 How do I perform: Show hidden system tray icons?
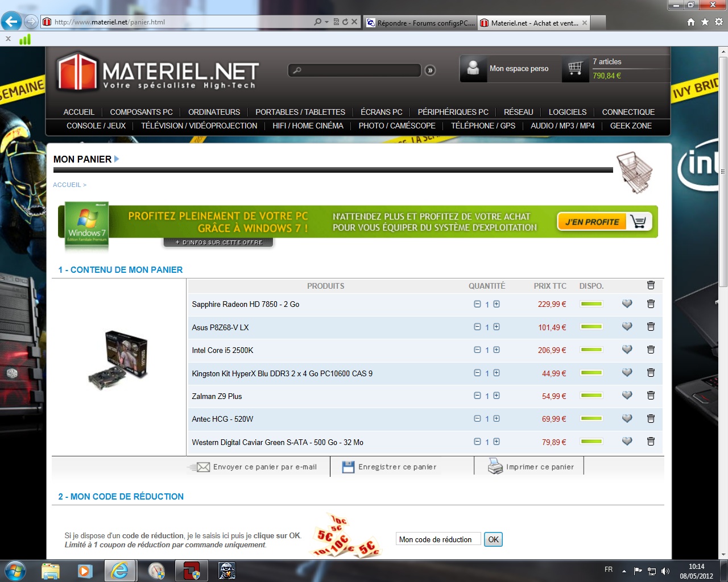point(624,571)
